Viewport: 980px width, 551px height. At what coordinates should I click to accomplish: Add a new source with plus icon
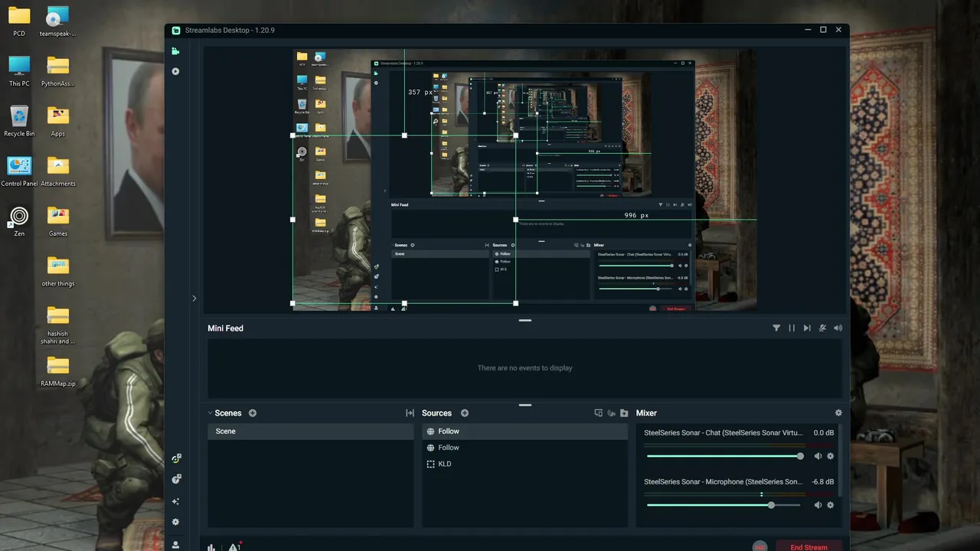(x=465, y=413)
